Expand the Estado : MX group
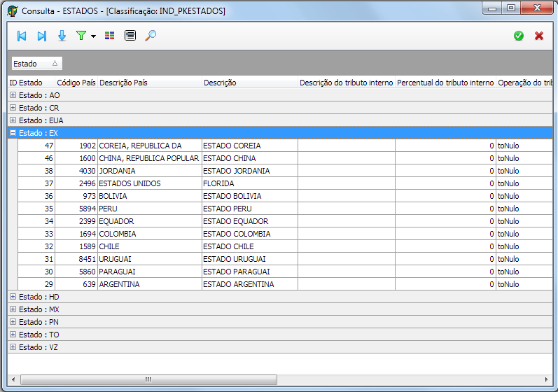The height and width of the screenshot is (392, 558). point(13,309)
